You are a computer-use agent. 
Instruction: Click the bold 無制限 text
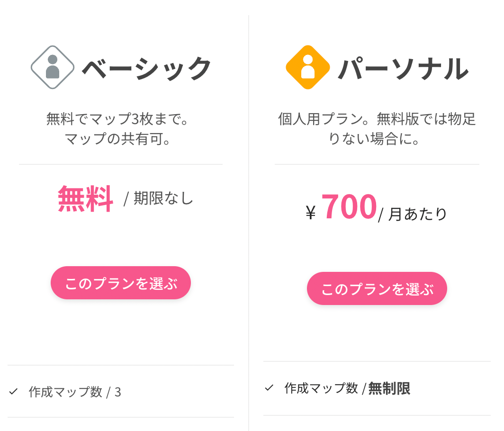point(389,388)
